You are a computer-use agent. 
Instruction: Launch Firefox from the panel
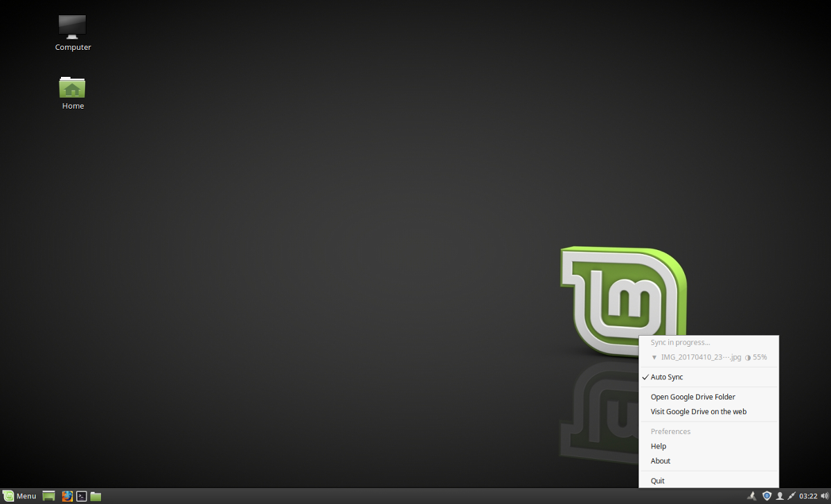(67, 496)
